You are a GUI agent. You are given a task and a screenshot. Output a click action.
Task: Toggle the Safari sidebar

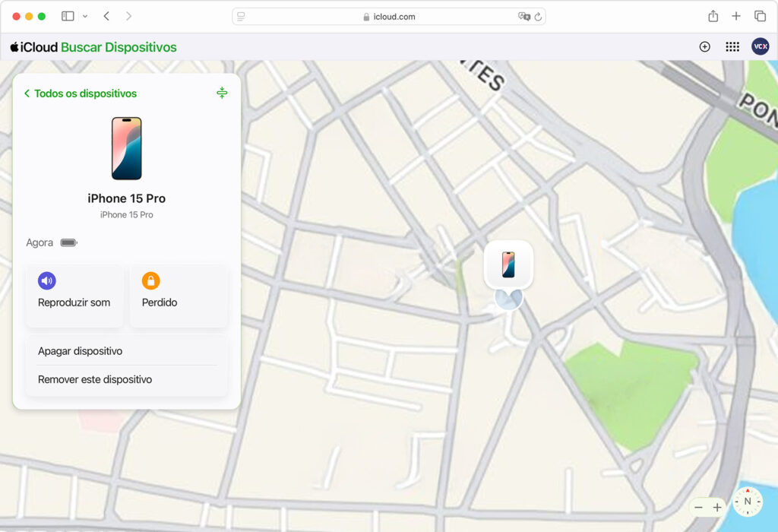68,15
